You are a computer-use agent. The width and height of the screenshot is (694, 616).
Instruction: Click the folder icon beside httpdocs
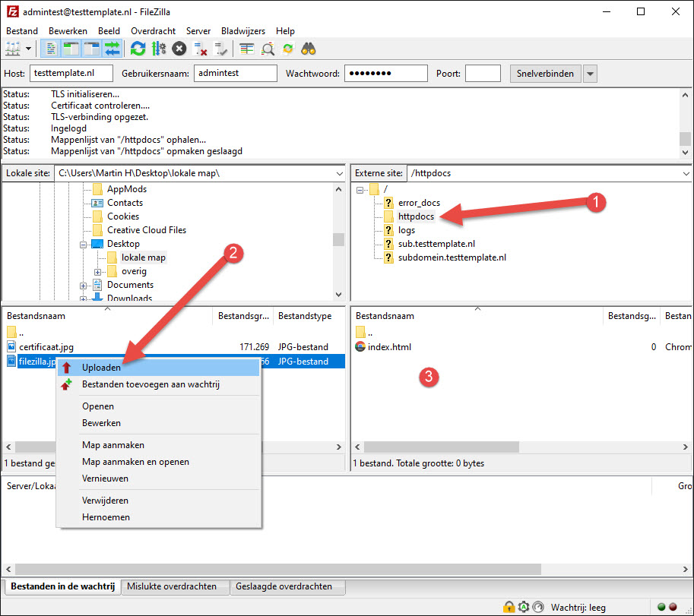[x=388, y=216]
